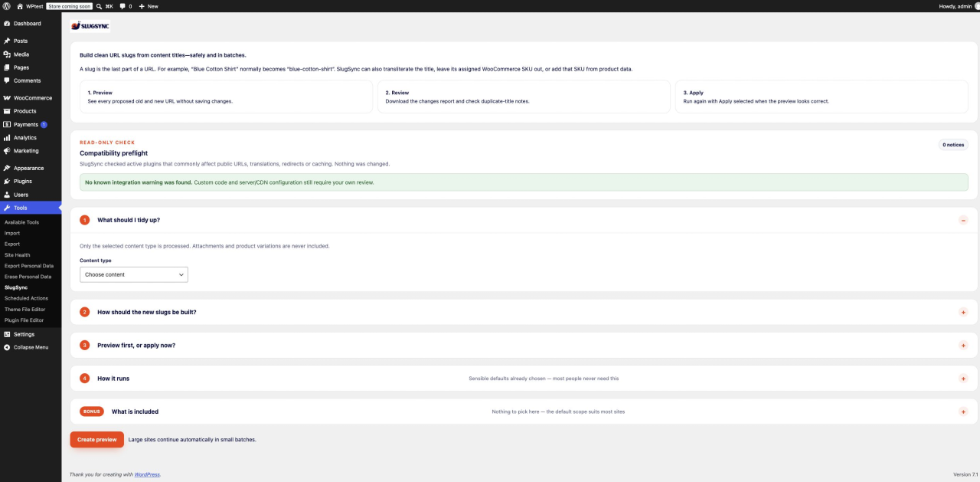The width and height of the screenshot is (980, 482).
Task: Open the New content menu
Action: [x=149, y=5]
